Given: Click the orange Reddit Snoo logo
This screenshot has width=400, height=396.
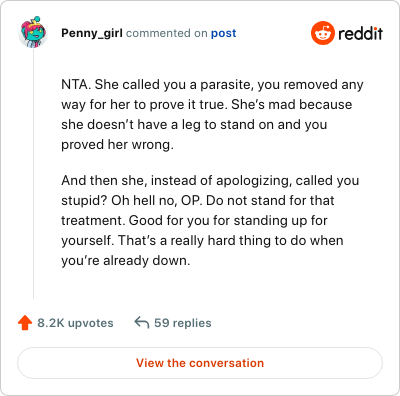Looking at the screenshot, I should click(322, 33).
